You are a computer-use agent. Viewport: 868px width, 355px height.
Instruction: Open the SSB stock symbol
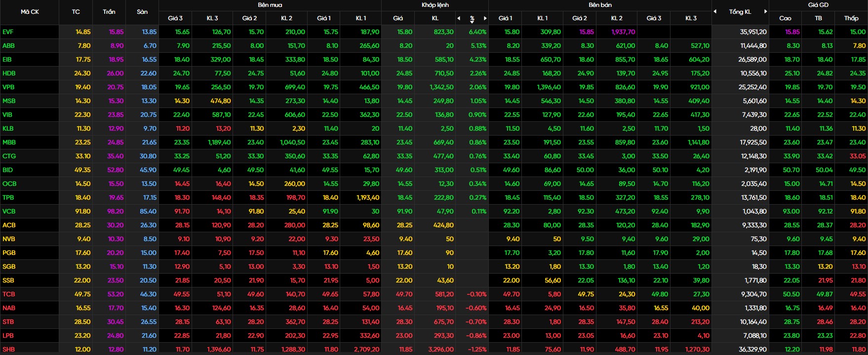[8, 280]
